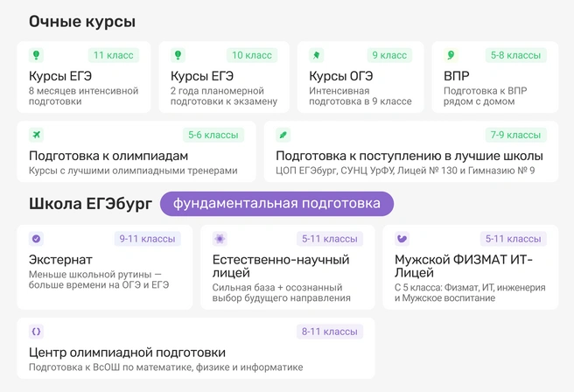This screenshot has width=574, height=392.
Task: Click the Школа ЕГЭбург heading
Action: 90,204
